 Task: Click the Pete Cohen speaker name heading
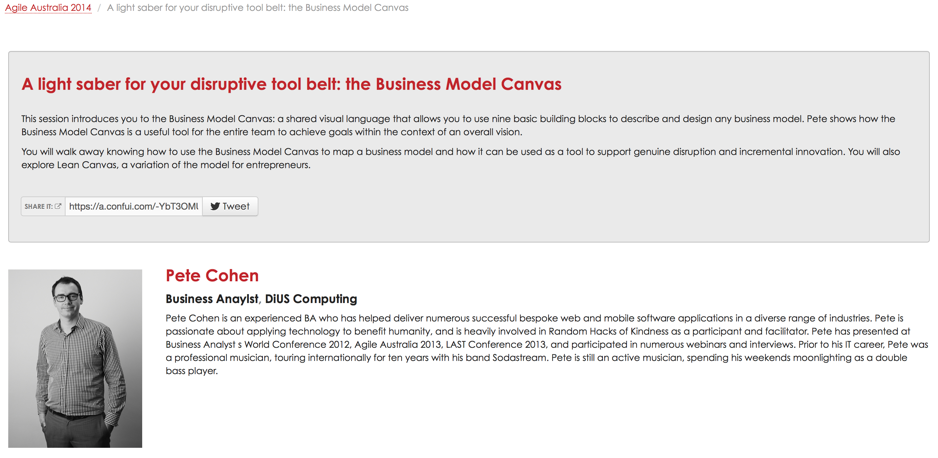click(x=212, y=275)
